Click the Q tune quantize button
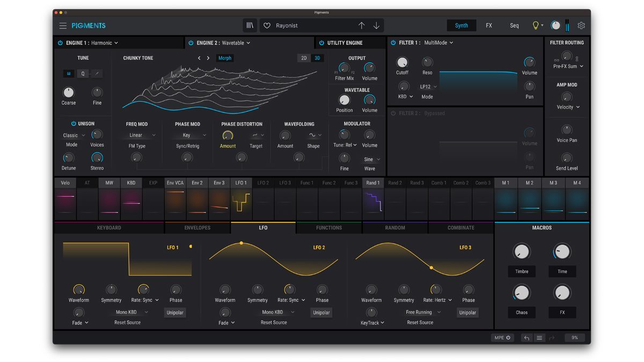 pos(83,73)
